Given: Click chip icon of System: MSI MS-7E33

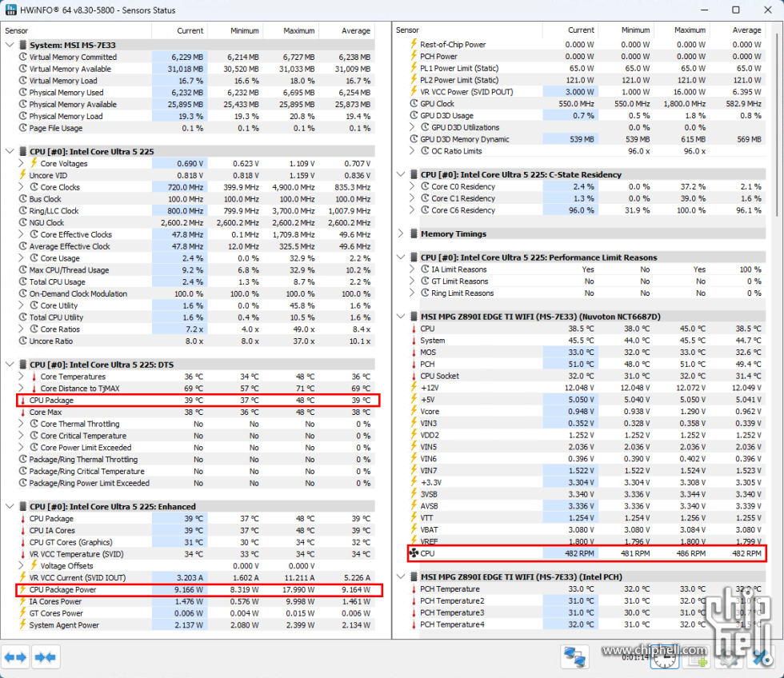Looking at the screenshot, I should [23, 45].
